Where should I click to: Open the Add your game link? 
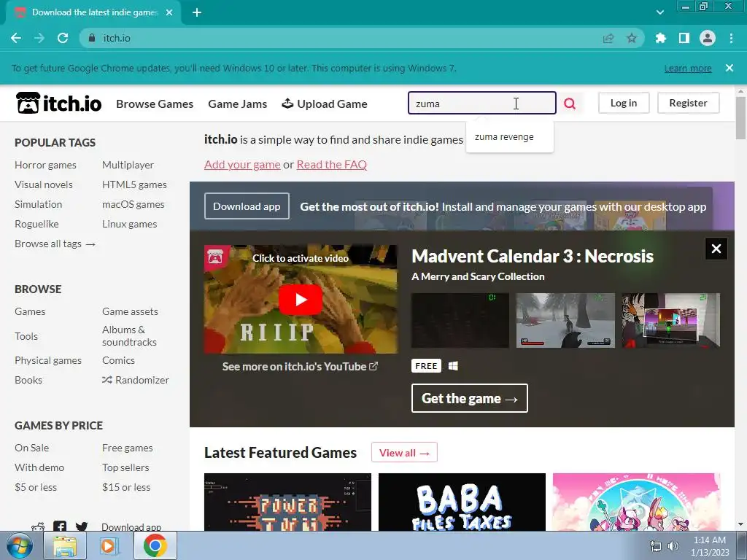click(242, 164)
